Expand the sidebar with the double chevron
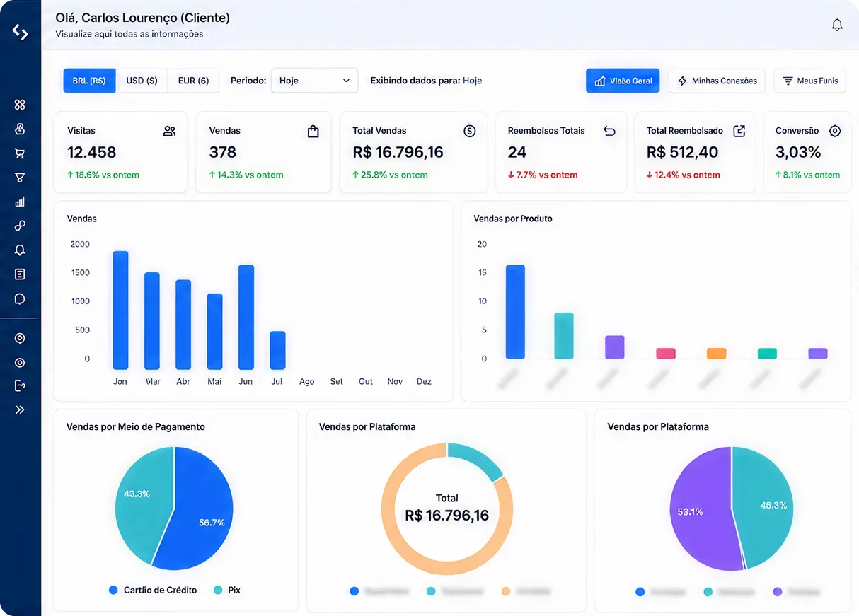 coord(20,409)
